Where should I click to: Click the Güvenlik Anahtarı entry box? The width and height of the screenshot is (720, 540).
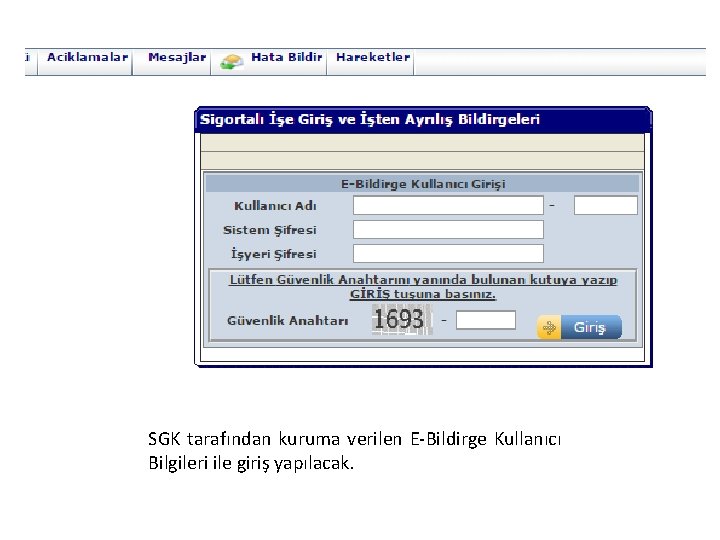[486, 320]
